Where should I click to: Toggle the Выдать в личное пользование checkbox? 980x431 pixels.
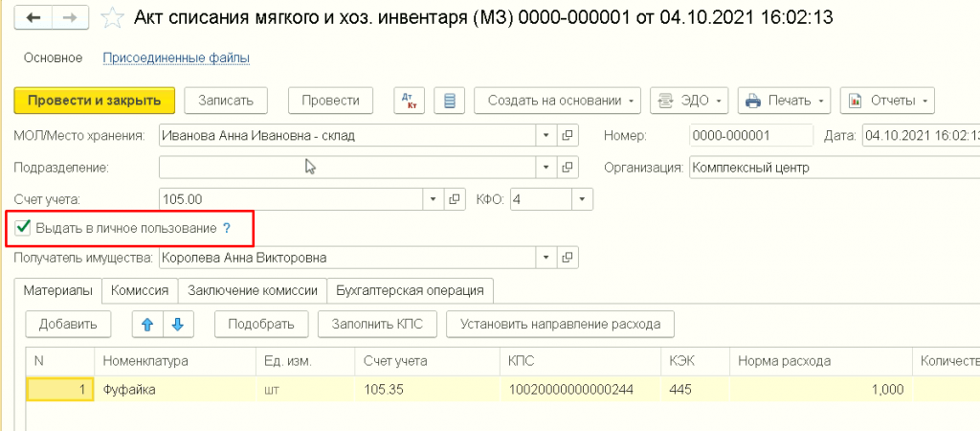click(23, 229)
